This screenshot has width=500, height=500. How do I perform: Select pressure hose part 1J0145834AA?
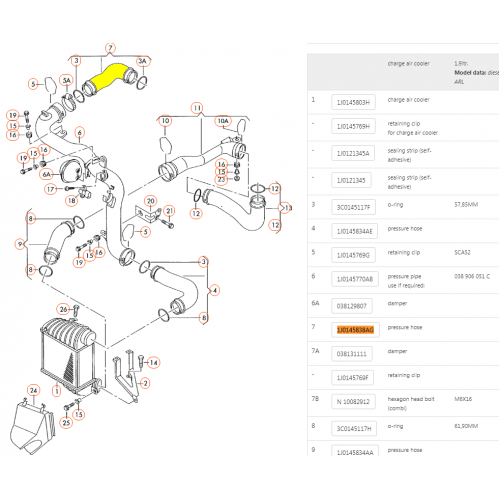[x=355, y=451]
